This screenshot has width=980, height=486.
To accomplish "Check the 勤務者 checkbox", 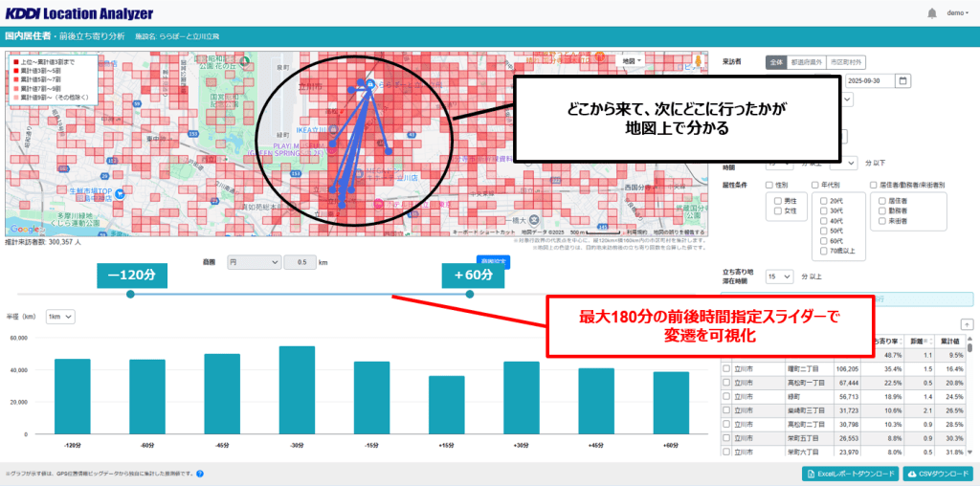I will click(x=881, y=211).
